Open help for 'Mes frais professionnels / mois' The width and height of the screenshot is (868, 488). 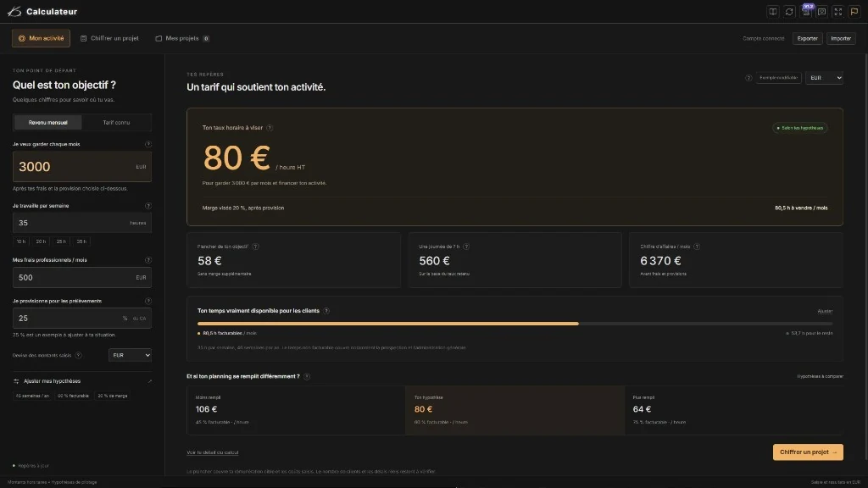(147, 260)
